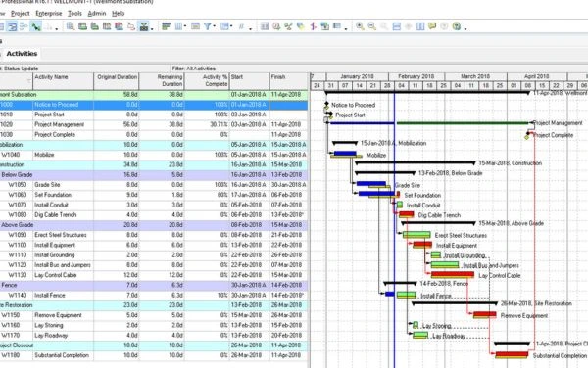Toggle the highlighted bottom layout details icon
This screenshot has width=588, height=368.
[x=144, y=26]
